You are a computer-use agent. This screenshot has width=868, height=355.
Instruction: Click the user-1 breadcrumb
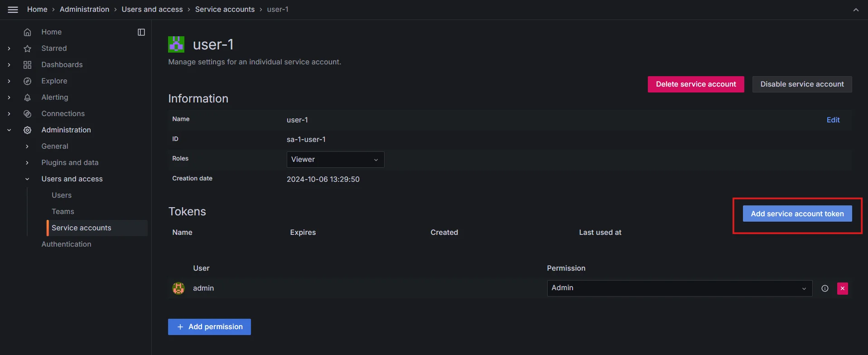[x=278, y=10]
